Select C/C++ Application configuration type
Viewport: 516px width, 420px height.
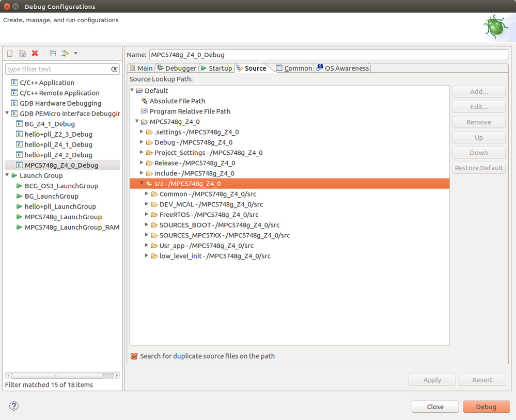point(47,83)
